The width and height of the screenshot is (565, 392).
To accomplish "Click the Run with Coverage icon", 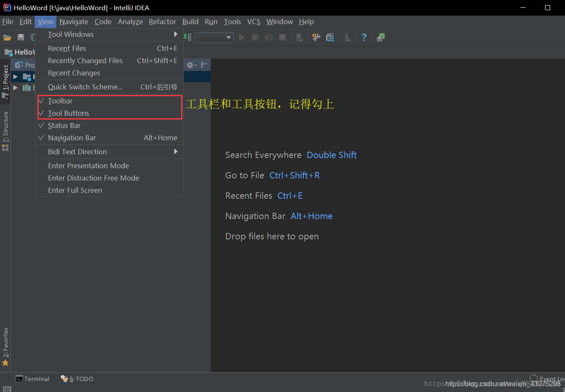I will pyautogui.click(x=269, y=38).
